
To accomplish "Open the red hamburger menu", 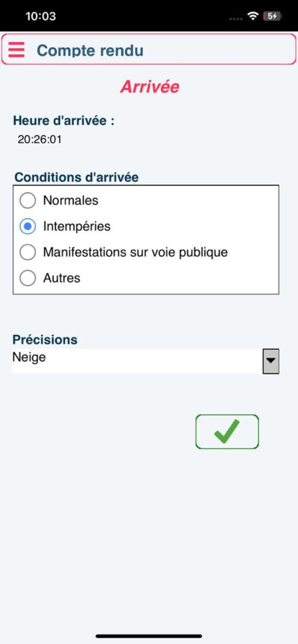I will (16, 50).
